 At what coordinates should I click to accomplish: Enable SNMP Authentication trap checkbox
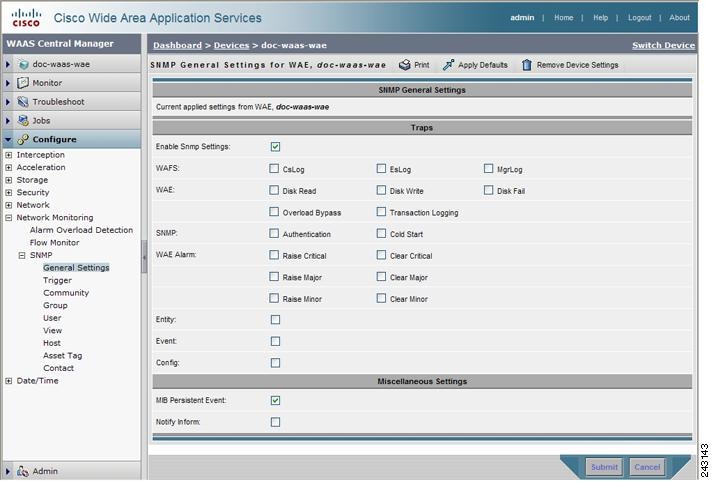[274, 233]
